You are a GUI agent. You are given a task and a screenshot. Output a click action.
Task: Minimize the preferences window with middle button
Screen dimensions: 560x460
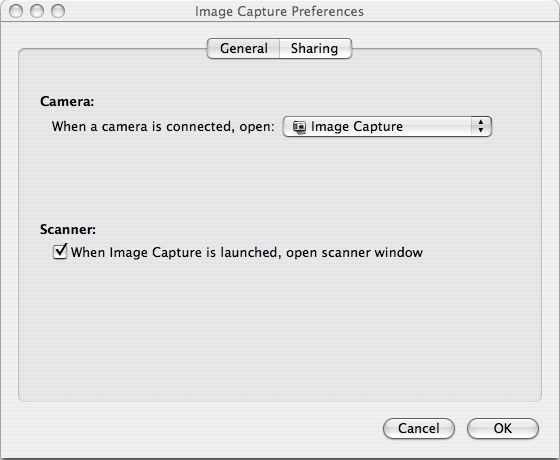(37, 11)
